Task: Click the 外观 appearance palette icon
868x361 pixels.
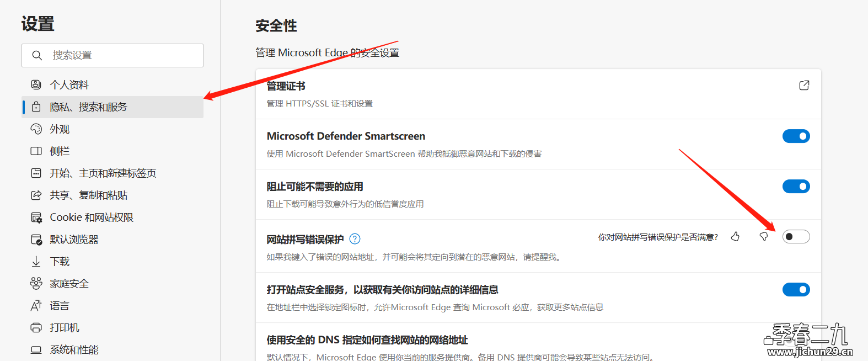Action: (x=36, y=129)
